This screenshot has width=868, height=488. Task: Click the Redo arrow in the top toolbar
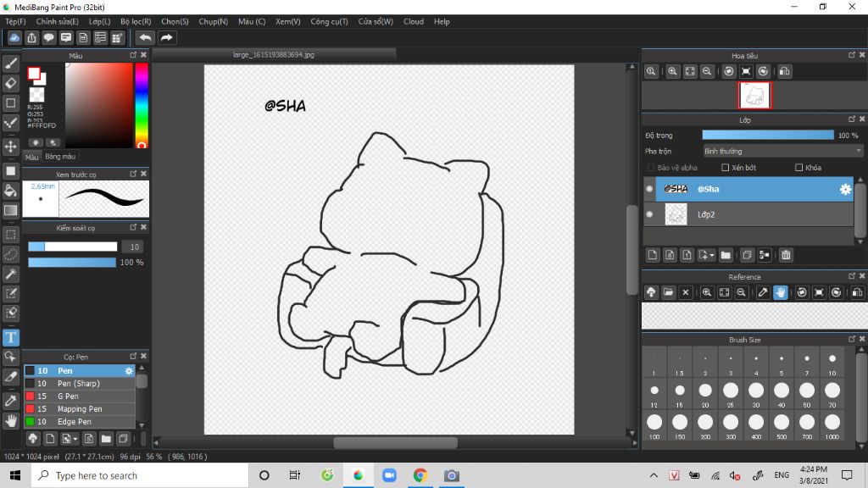click(166, 37)
